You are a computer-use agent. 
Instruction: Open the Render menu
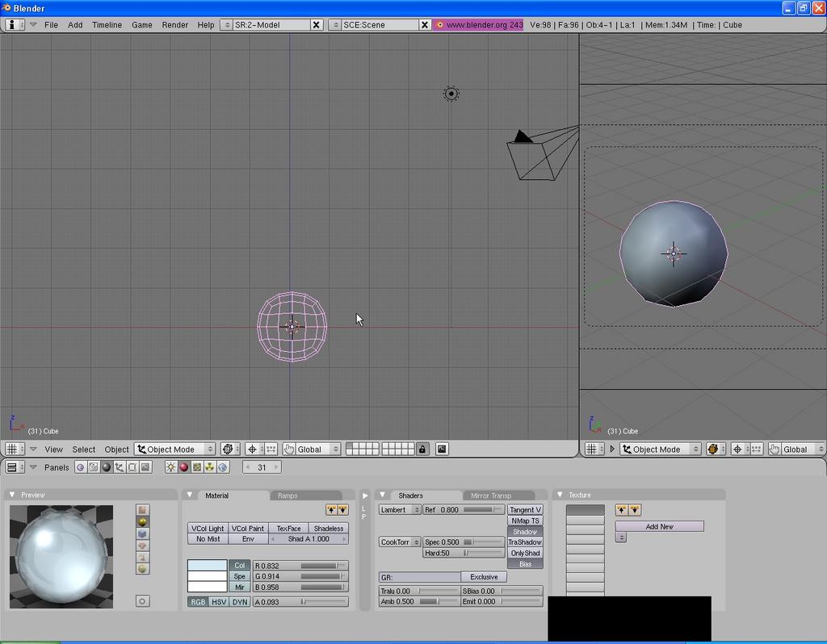point(174,25)
